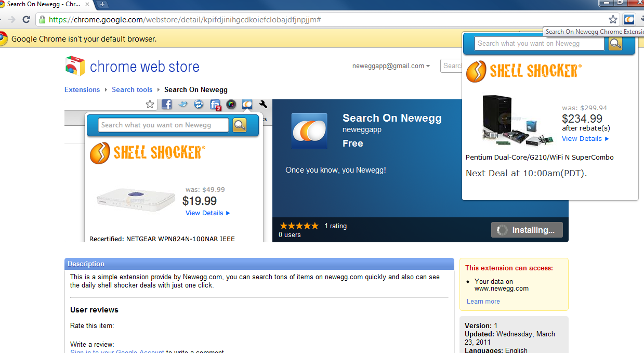Screen dimensions: 644x353
Task: Open the neweggapp@gmail.com account dropdown
Action: coord(391,66)
